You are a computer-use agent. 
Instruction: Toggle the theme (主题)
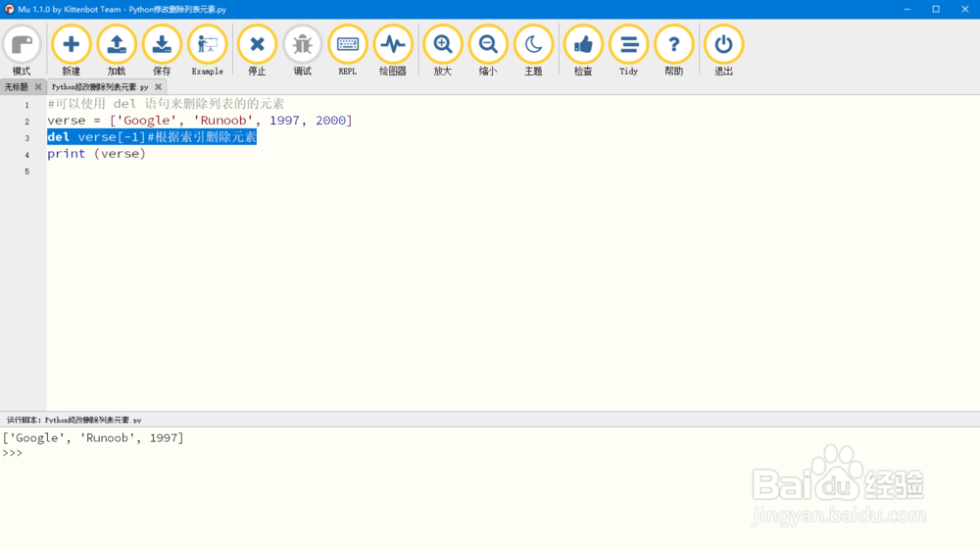(533, 51)
